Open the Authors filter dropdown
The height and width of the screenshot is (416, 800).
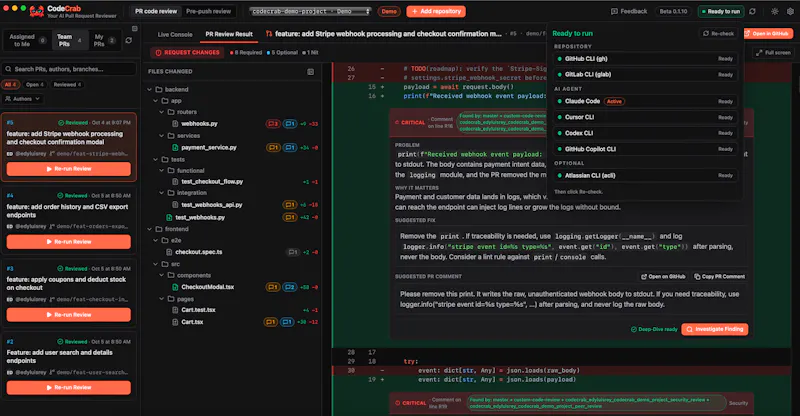(23, 99)
